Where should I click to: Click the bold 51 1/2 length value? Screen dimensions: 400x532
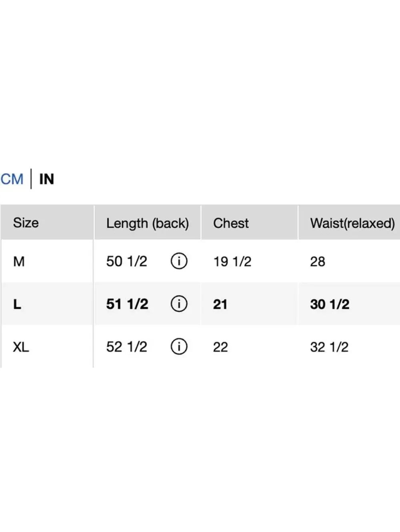[x=127, y=304]
